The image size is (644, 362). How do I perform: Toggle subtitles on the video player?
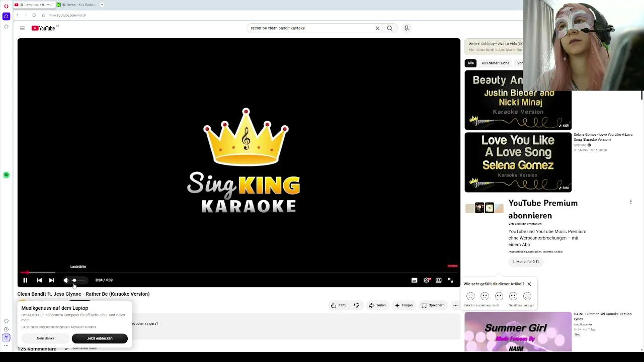point(414,280)
